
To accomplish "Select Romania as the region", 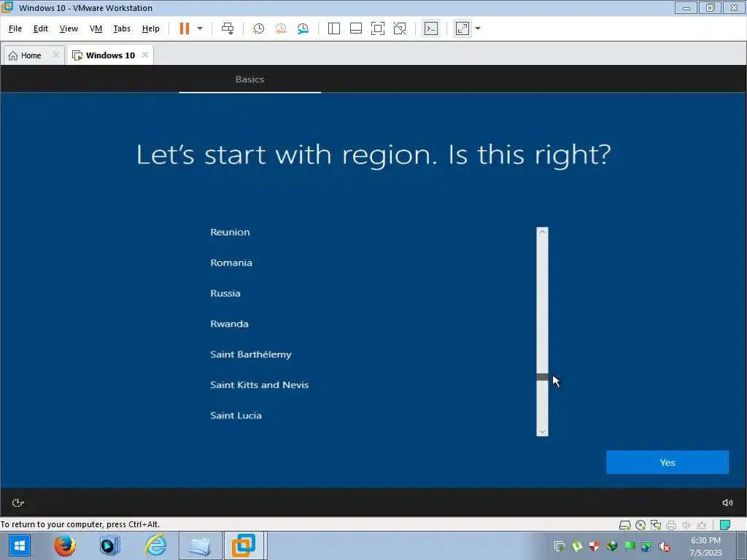I will tap(231, 262).
